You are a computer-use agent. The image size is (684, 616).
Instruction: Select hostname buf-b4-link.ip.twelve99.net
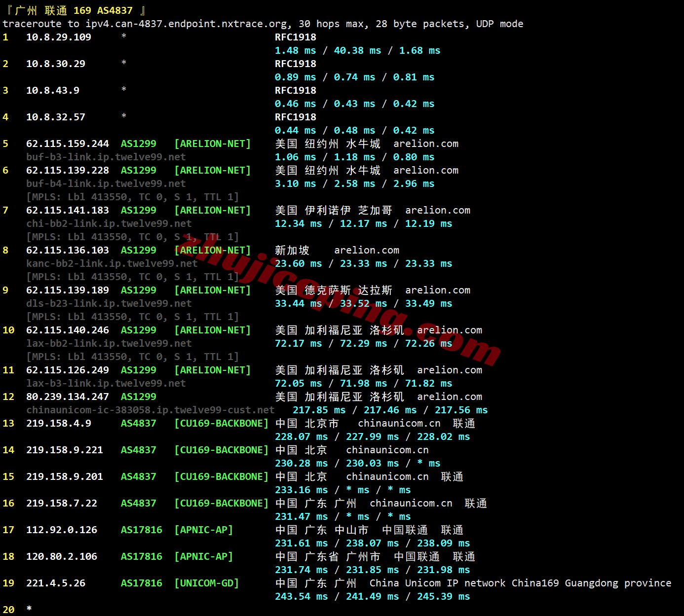click(x=106, y=183)
